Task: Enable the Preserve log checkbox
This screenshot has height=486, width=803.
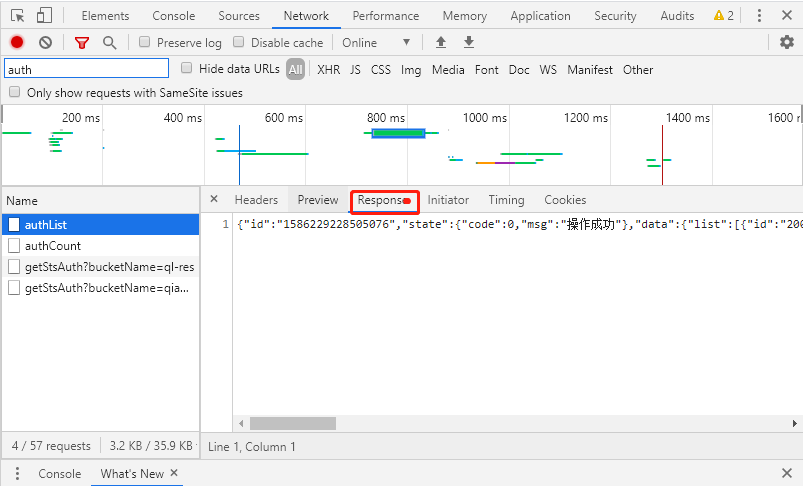Action: tap(145, 42)
